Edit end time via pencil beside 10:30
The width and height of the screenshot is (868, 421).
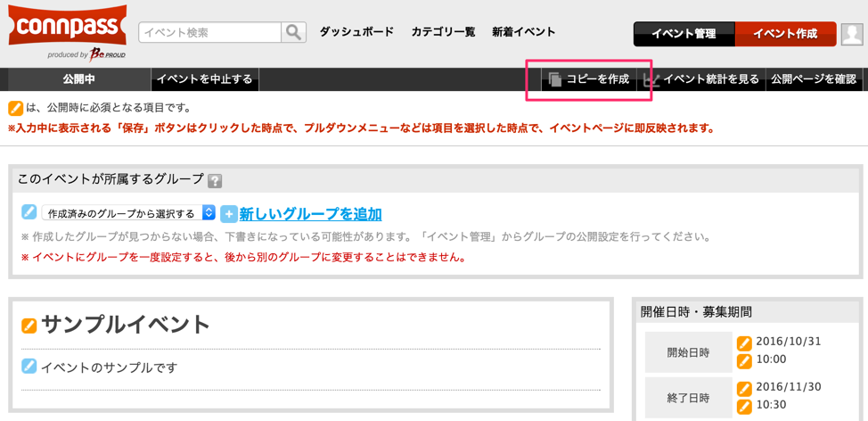coord(744,406)
